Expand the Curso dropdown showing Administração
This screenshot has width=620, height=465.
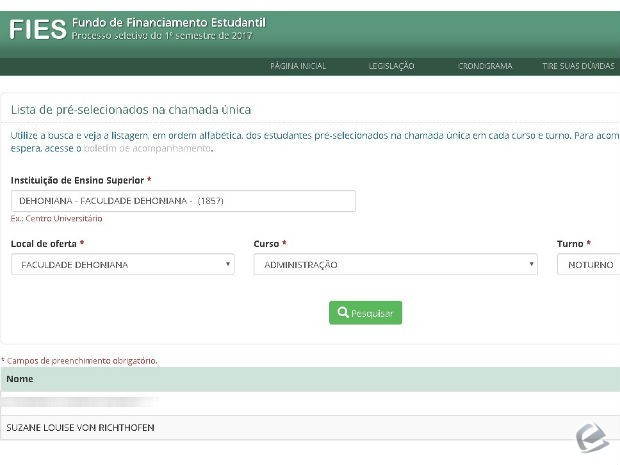pos(395,265)
